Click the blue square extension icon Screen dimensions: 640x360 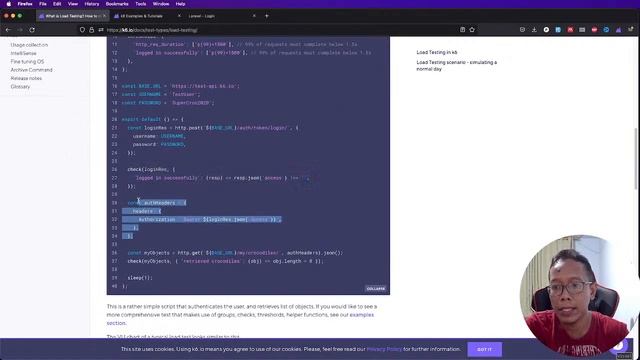click(x=558, y=30)
